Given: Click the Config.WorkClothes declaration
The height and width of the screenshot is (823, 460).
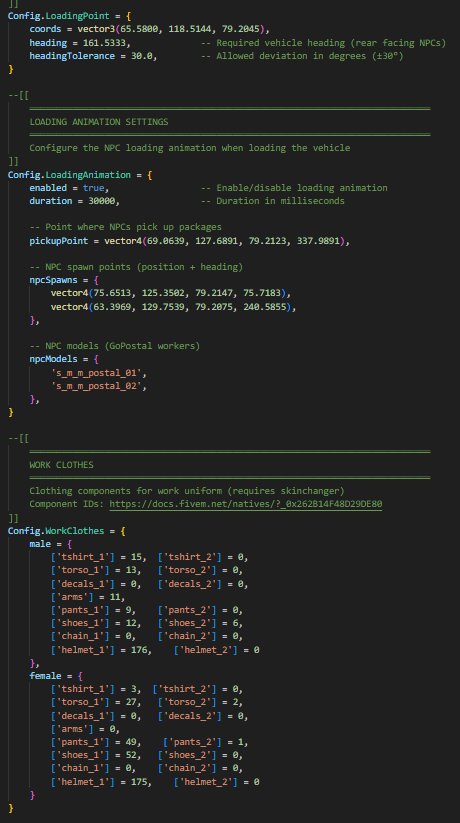Looking at the screenshot, I should click(65, 531).
